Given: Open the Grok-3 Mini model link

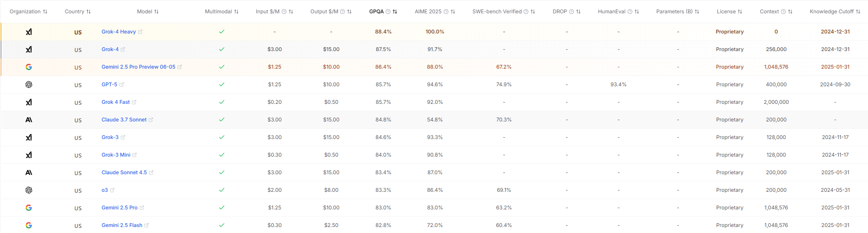Looking at the screenshot, I should [116, 155].
